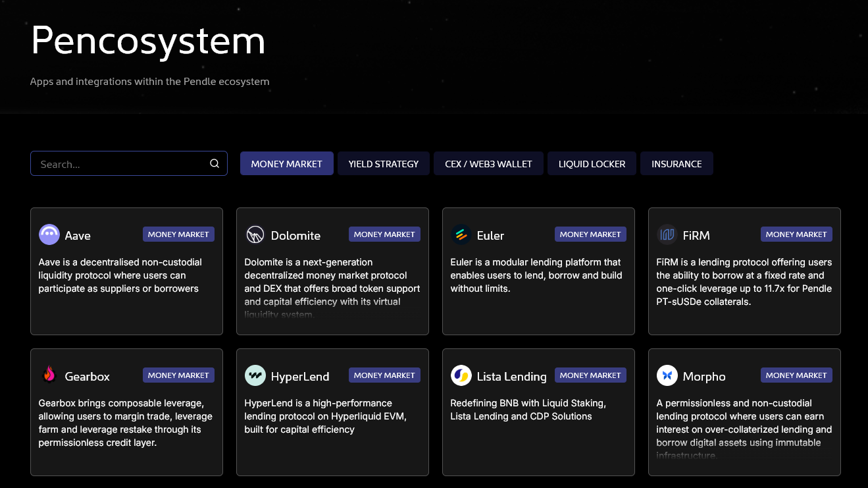The height and width of the screenshot is (488, 868).
Task: Click the Morpho butterfly logo icon
Action: 667,375
